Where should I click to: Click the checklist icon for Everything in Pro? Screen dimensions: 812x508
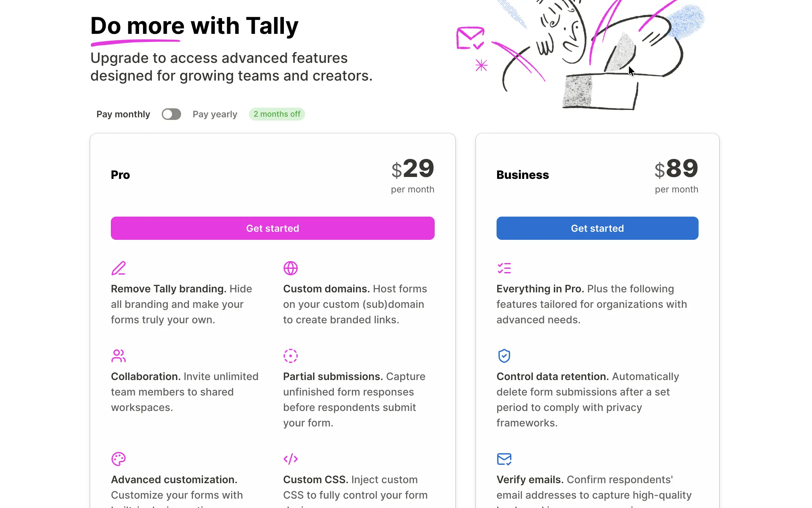[x=504, y=268]
